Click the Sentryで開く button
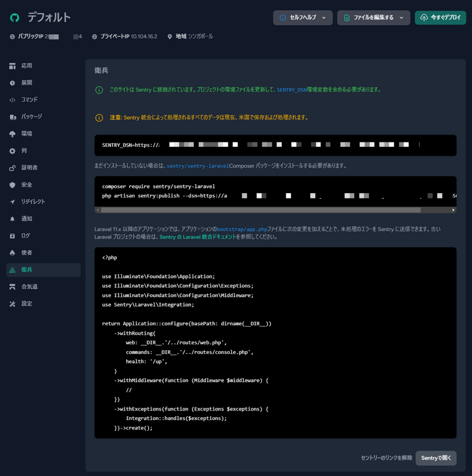472x476 pixels. [436, 458]
